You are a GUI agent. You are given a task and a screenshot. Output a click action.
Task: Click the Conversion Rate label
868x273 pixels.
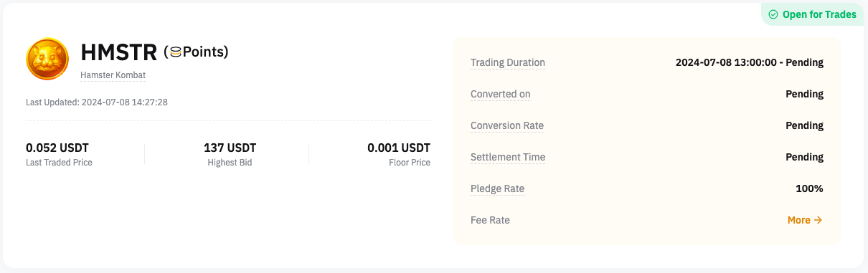(507, 125)
